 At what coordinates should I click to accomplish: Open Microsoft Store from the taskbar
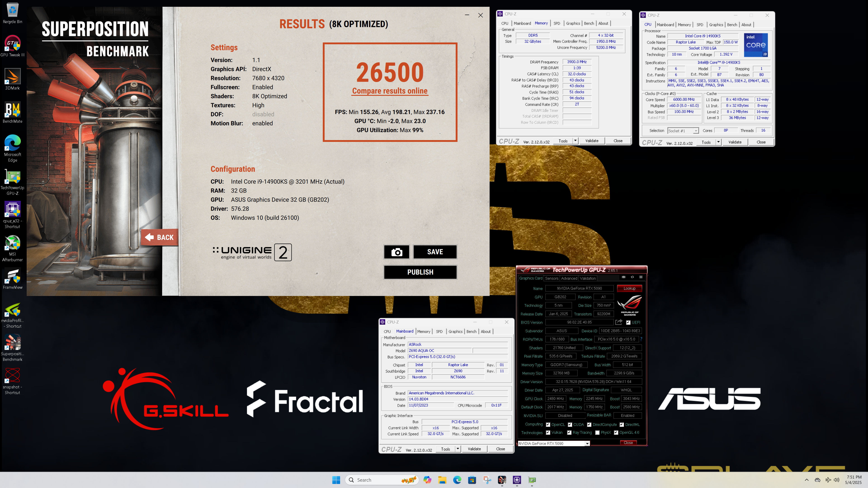click(x=472, y=480)
